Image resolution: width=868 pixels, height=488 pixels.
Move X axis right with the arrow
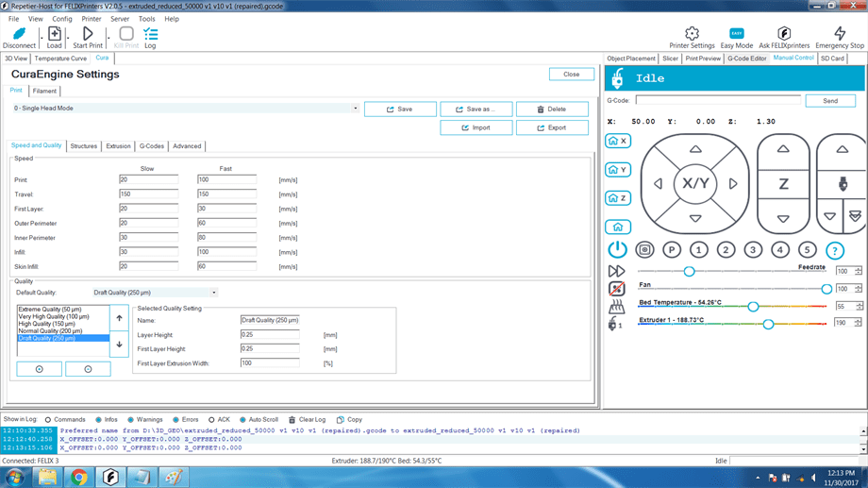tap(733, 183)
